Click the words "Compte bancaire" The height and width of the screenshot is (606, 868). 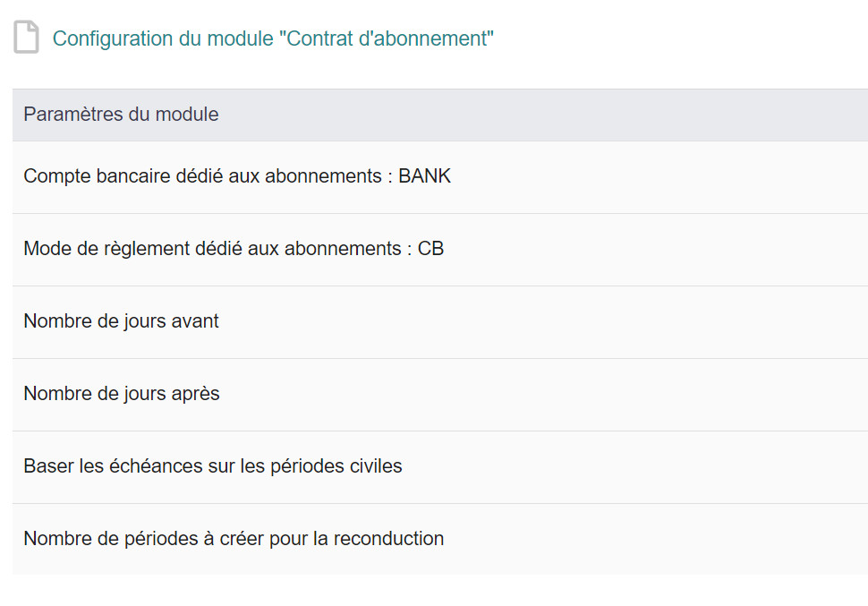(87, 176)
